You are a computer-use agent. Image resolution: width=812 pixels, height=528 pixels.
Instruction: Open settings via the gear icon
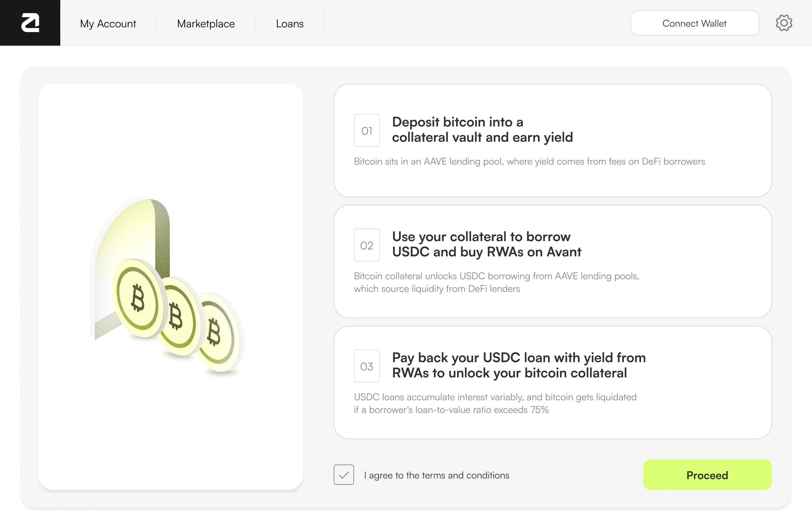click(783, 23)
